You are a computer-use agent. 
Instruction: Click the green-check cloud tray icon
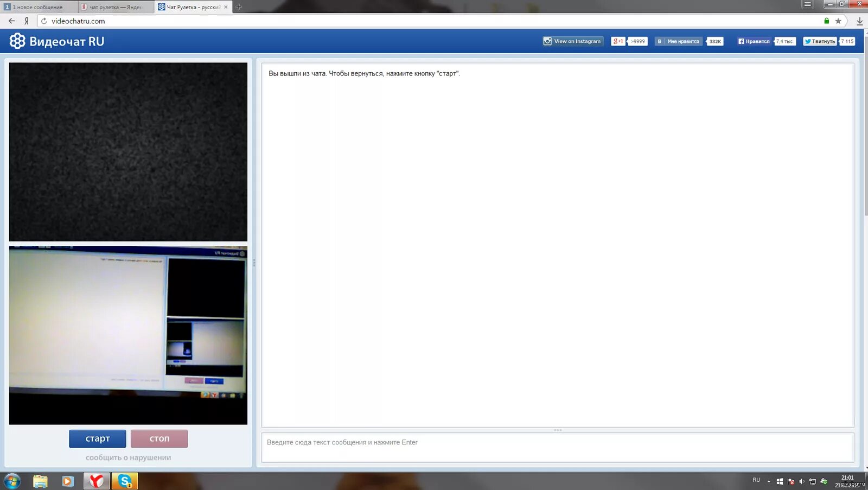824,481
